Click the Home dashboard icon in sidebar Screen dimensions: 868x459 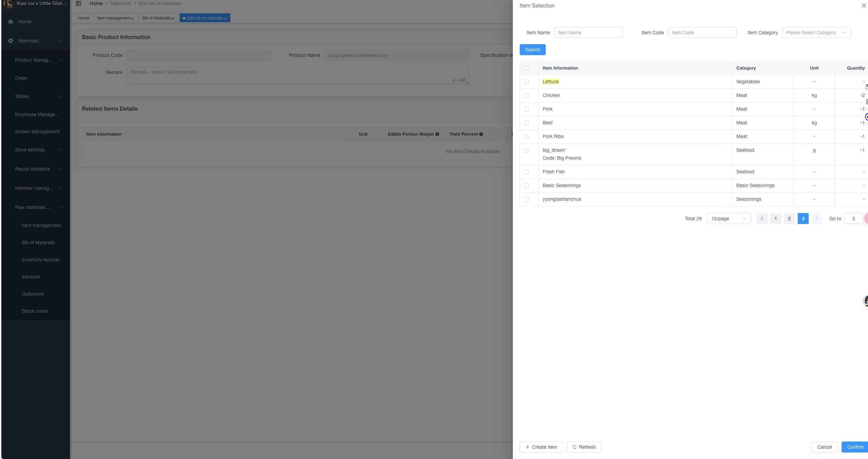(x=11, y=22)
